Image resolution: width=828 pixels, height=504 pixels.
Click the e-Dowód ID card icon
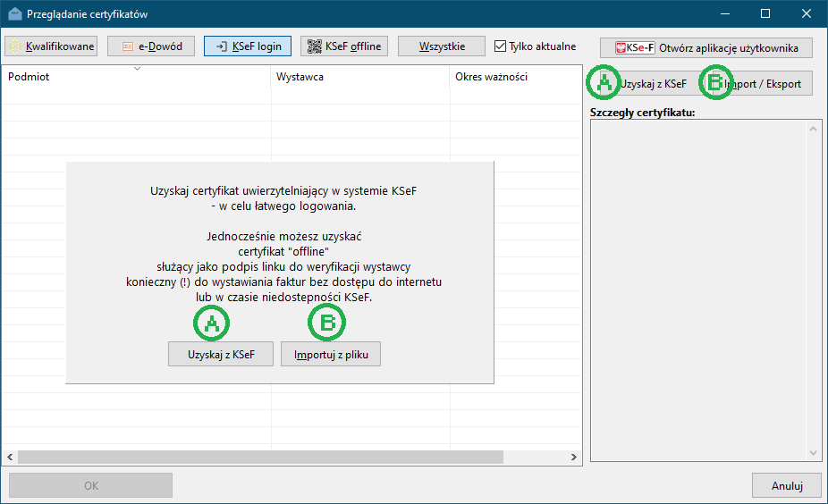(128, 46)
